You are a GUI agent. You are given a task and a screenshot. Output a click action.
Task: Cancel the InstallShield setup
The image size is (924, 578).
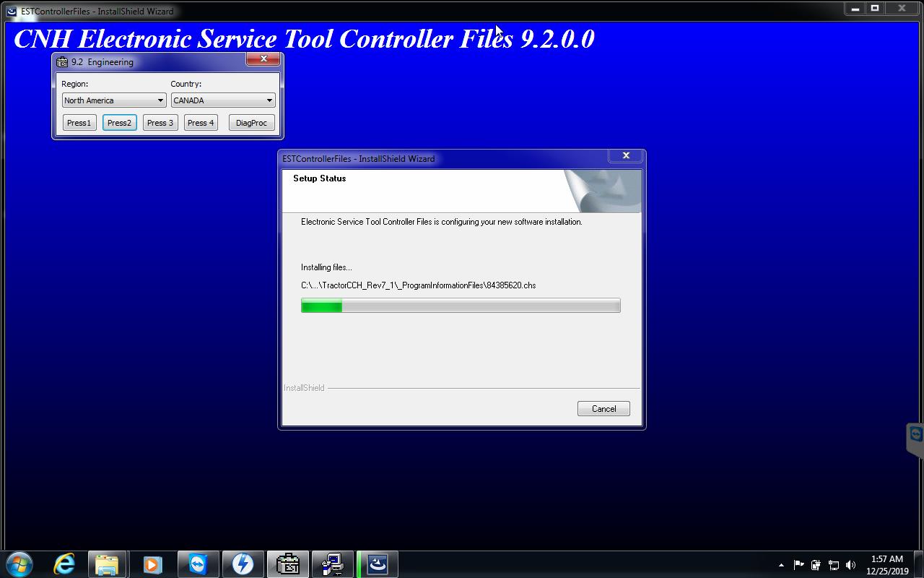(x=603, y=409)
